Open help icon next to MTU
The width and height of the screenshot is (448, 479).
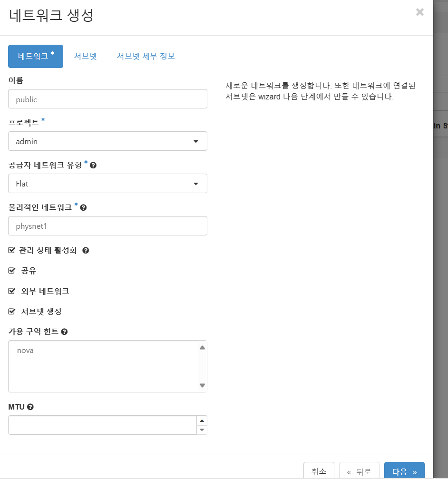point(30,407)
